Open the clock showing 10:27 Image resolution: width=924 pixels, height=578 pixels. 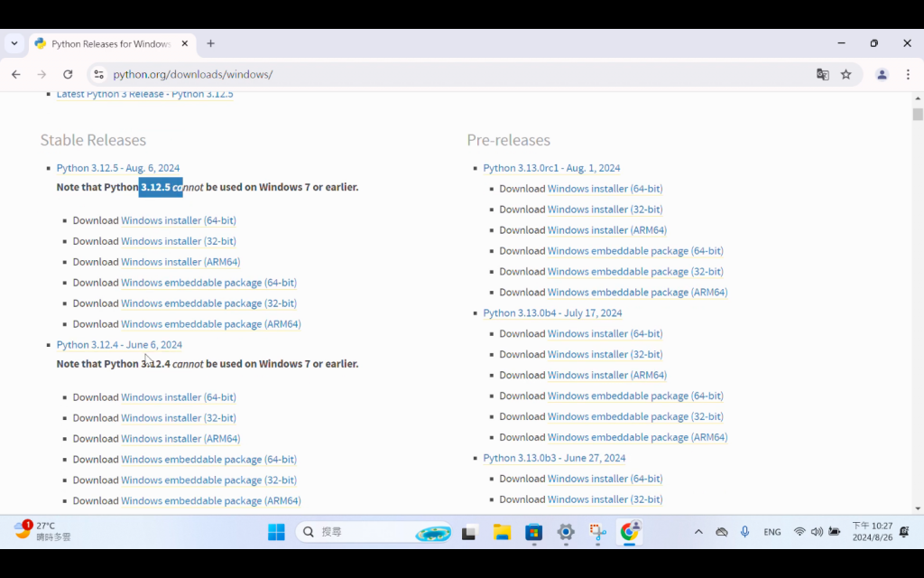(873, 531)
